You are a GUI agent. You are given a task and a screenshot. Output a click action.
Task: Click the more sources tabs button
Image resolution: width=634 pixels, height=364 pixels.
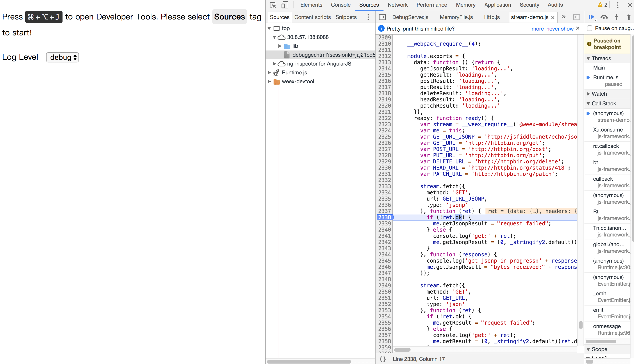[564, 17]
